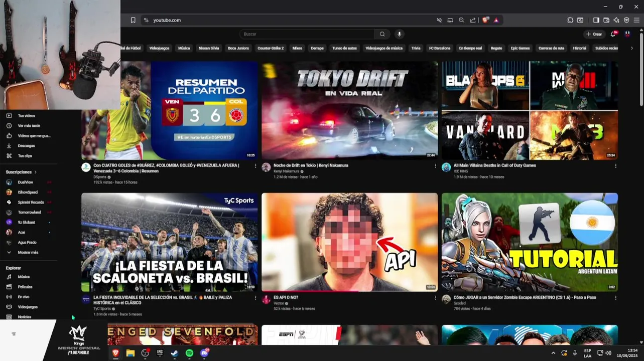The height and width of the screenshot is (361, 644).
Task: Click the browser bookmark icon
Action: 133,20
